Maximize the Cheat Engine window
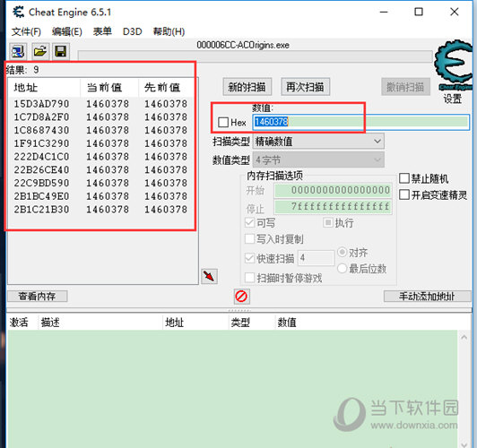The width and height of the screenshot is (477, 448). (x=419, y=12)
